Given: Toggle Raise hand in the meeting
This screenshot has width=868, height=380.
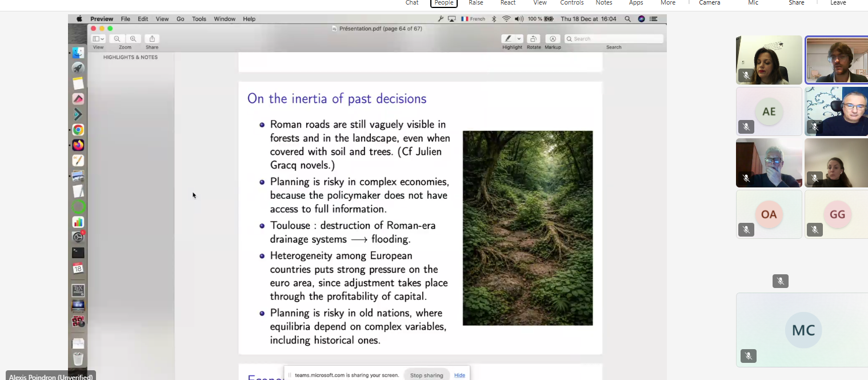Looking at the screenshot, I should 475,3.
